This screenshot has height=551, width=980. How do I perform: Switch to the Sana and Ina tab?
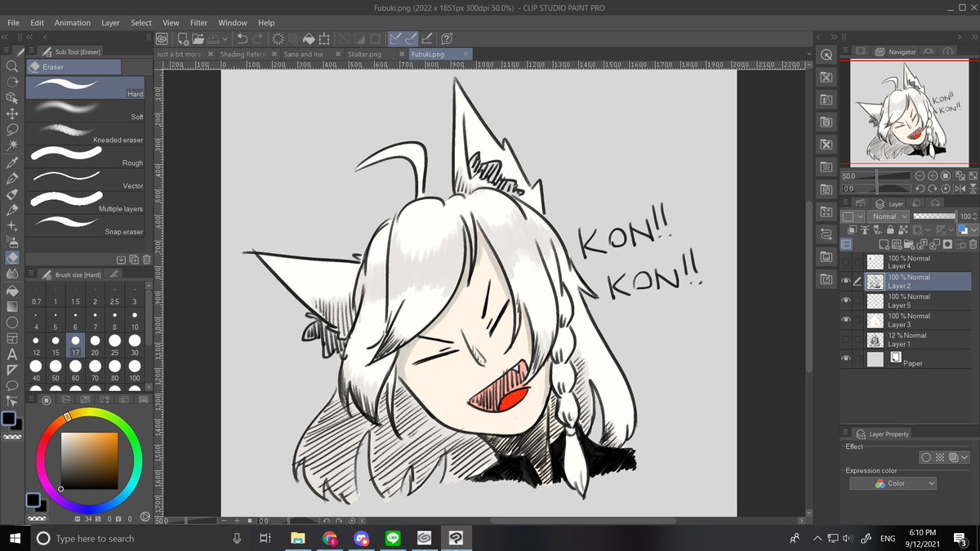[303, 54]
